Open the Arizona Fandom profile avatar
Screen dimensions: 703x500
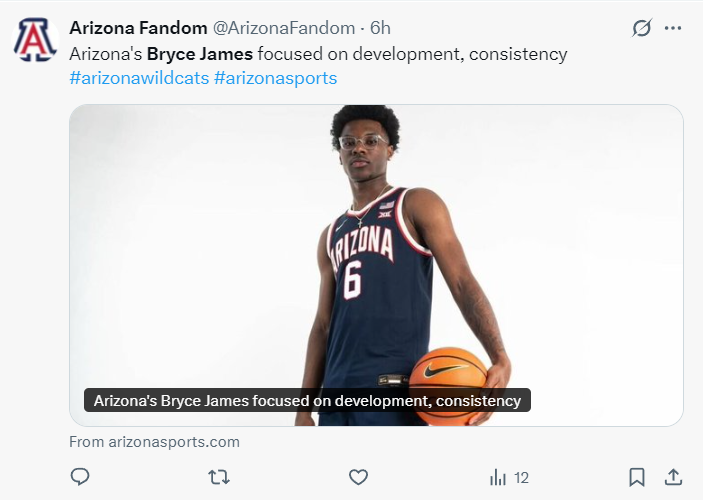[34, 40]
